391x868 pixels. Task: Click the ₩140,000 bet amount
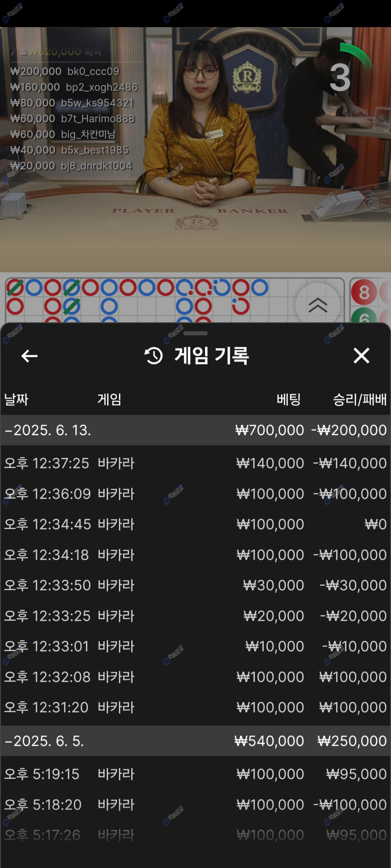pyautogui.click(x=270, y=463)
